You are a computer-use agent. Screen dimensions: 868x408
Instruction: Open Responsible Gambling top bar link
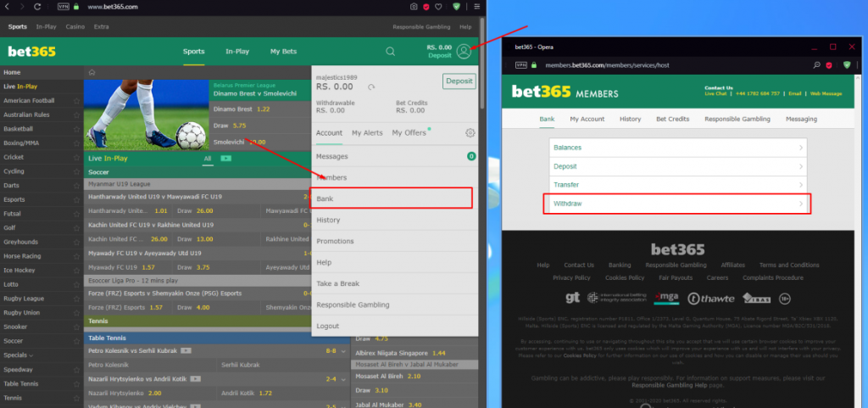coord(422,26)
